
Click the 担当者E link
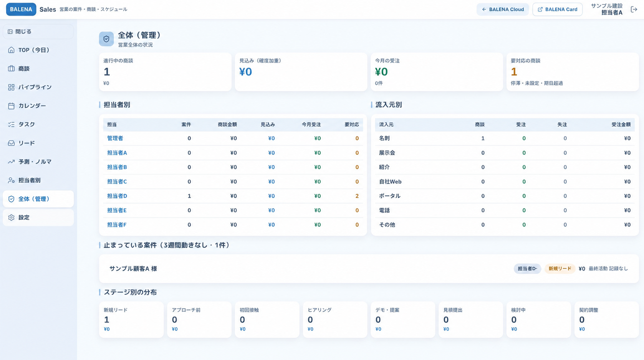(117, 210)
